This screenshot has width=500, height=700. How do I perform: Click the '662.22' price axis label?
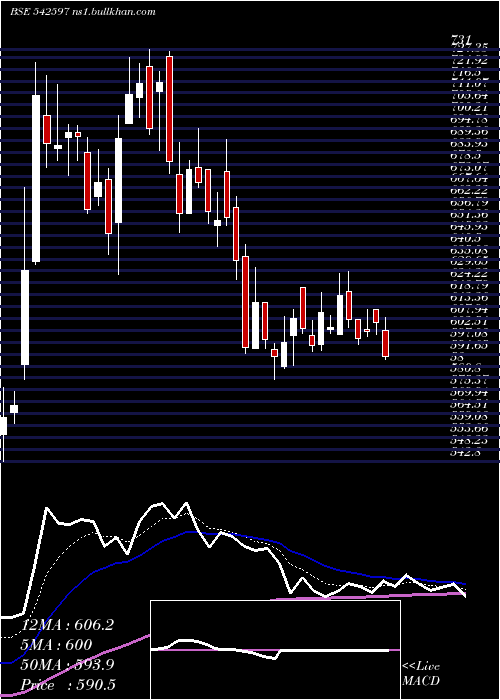469,191
